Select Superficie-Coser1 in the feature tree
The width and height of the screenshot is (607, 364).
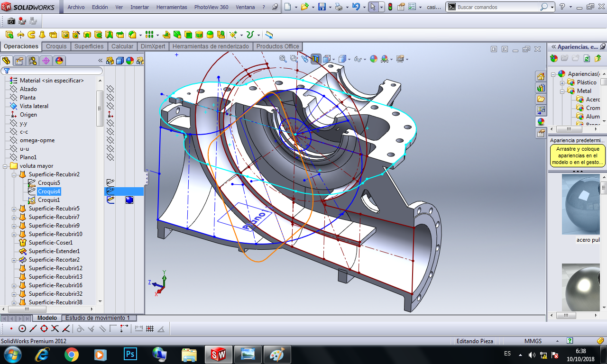point(51,243)
